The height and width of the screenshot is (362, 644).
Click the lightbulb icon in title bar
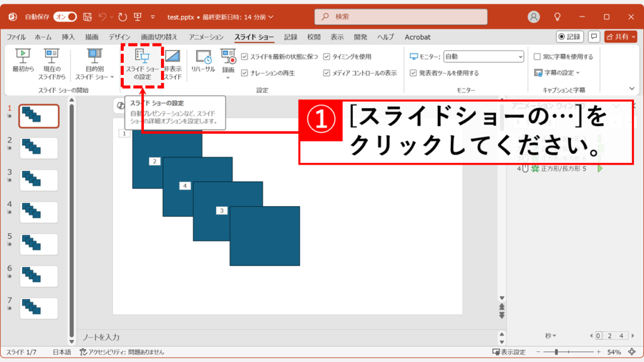tap(557, 17)
